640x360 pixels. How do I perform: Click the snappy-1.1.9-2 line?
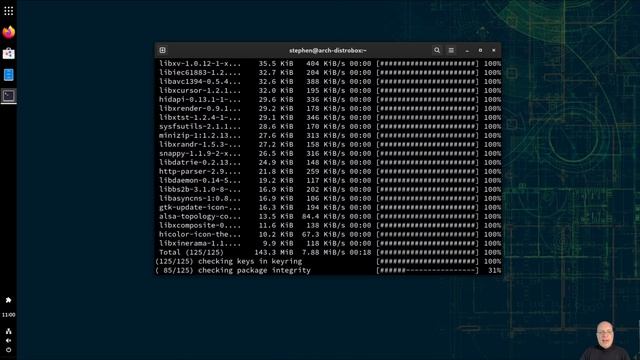coord(330,153)
